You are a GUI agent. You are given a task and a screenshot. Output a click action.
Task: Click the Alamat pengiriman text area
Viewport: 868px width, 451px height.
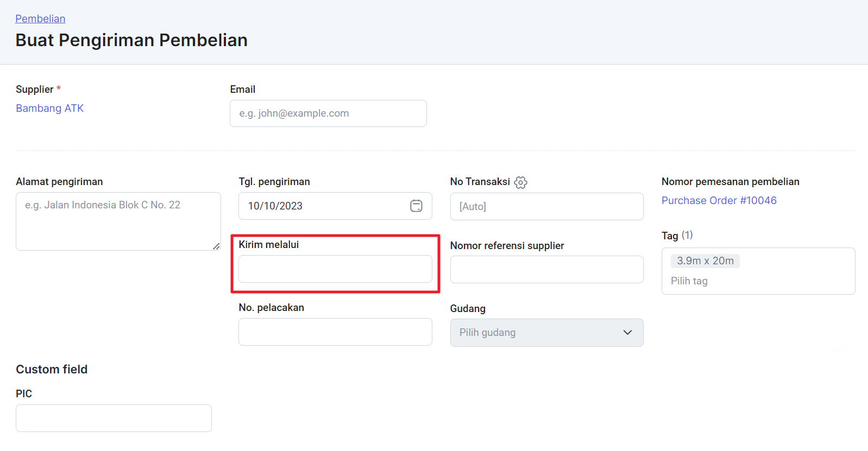pos(118,221)
